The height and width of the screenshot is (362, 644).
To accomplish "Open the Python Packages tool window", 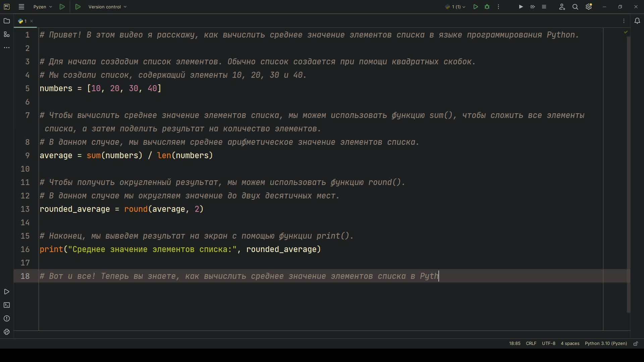I will tap(6, 332).
